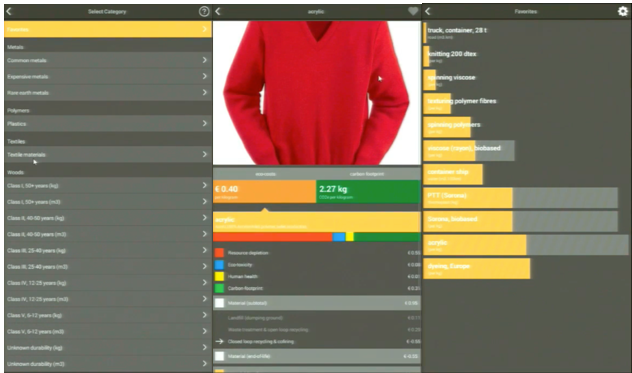Click Carbon footprint green legend swatch
The image size is (632, 373).
(219, 288)
